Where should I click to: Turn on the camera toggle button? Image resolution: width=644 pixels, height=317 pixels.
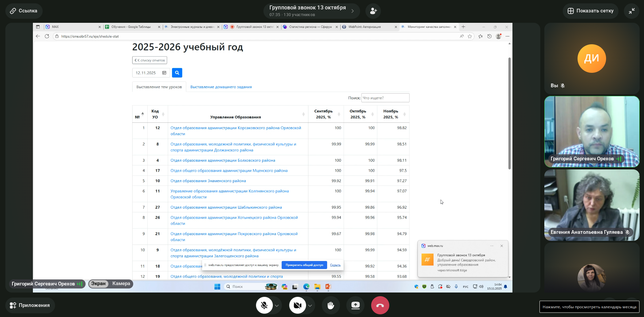click(x=297, y=305)
